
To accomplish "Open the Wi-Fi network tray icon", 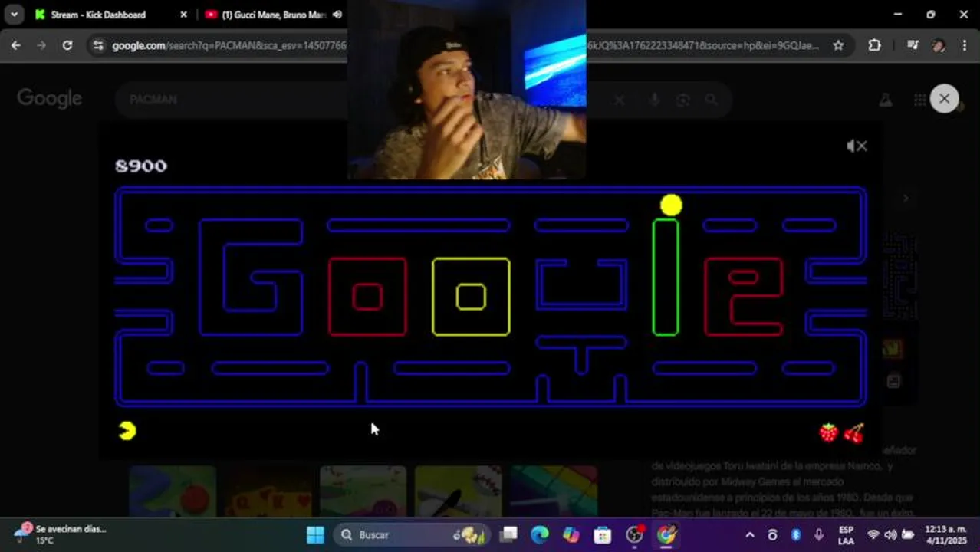I will pos(873,534).
